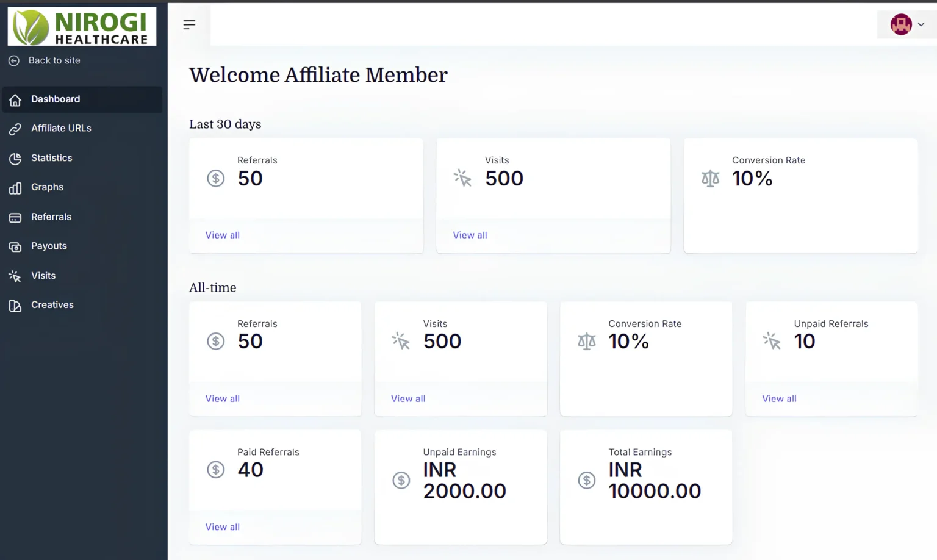Click dollar icon in Last 30 days Referrals
937x560 pixels.
pyautogui.click(x=216, y=178)
